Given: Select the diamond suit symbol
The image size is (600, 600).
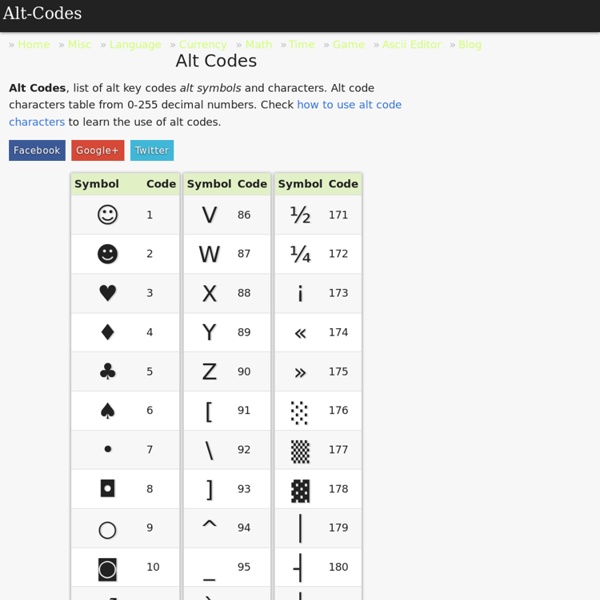Looking at the screenshot, I should 107,332.
